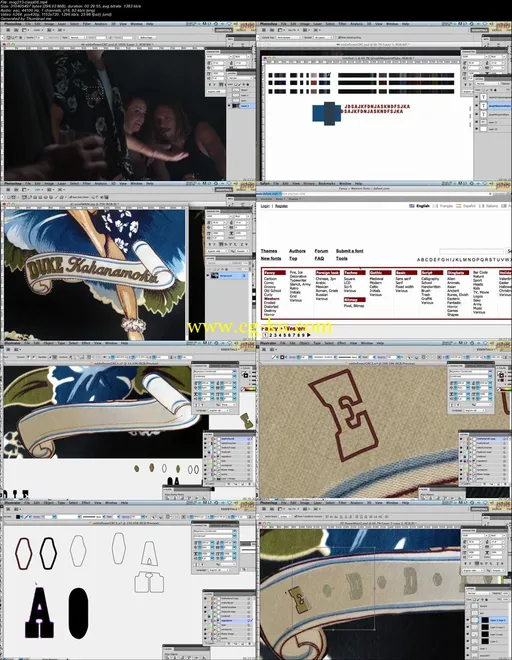
Task: Click the Foreign look category header
Action: (327, 273)
